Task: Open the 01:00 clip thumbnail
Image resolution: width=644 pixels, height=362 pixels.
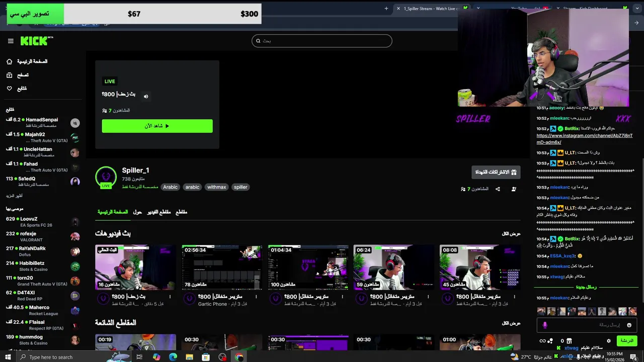Action: [x=480, y=342]
